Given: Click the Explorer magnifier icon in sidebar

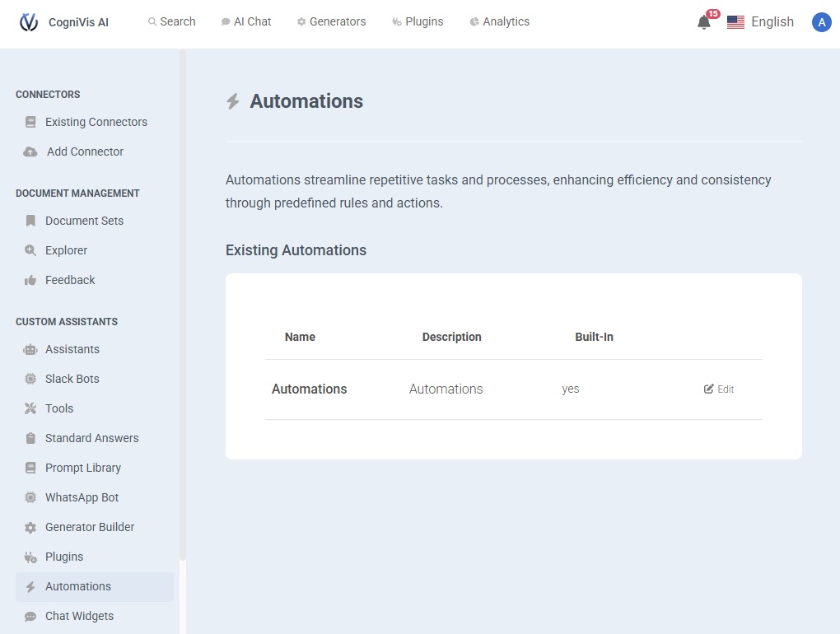Looking at the screenshot, I should click(30, 250).
